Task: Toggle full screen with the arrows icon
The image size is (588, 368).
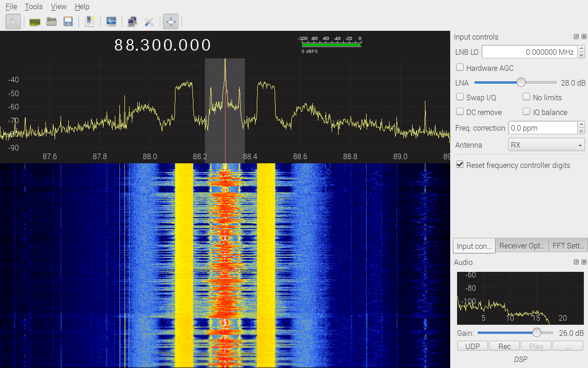Action: pos(170,22)
